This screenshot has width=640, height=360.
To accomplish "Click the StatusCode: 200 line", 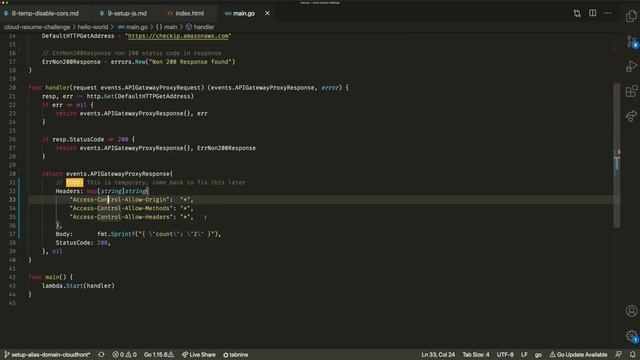I will [83, 243].
